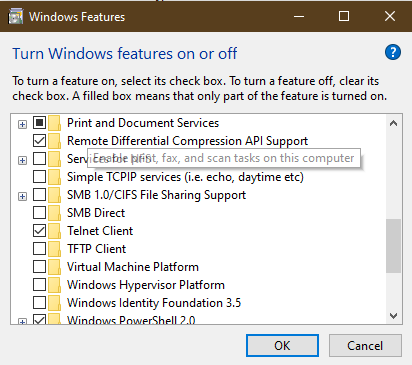Click the Cancel button
Screen dimensions: 412x365
[365, 346]
